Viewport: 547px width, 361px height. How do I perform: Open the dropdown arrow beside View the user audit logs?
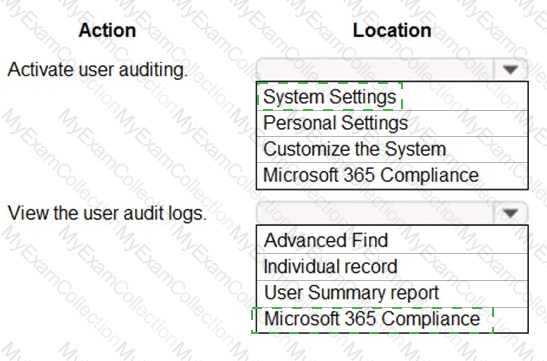pos(510,212)
